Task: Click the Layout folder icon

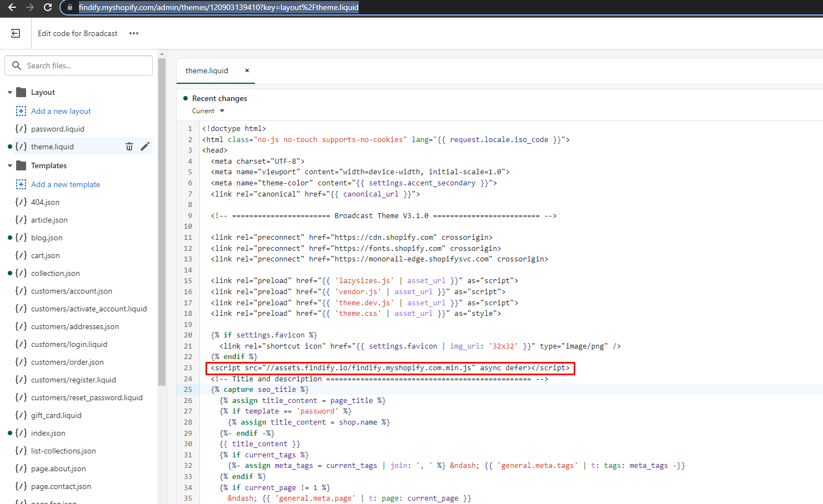Action: [21, 92]
